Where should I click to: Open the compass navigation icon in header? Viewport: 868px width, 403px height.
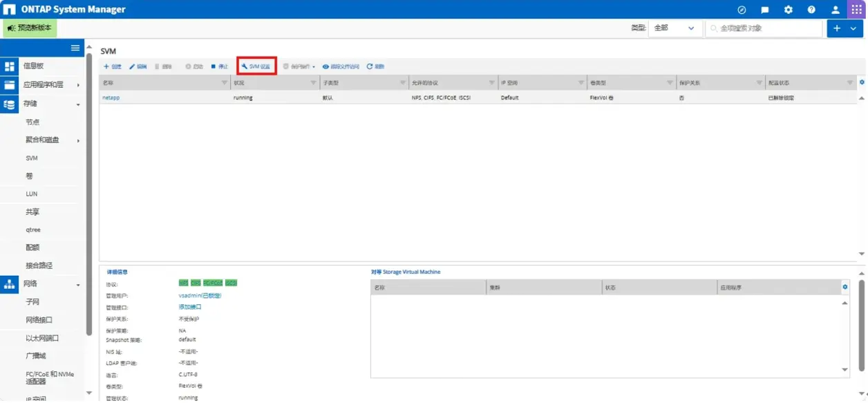click(742, 10)
